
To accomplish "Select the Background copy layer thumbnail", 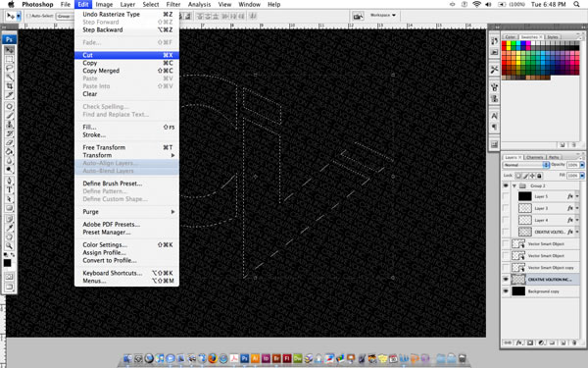I will tap(518, 291).
